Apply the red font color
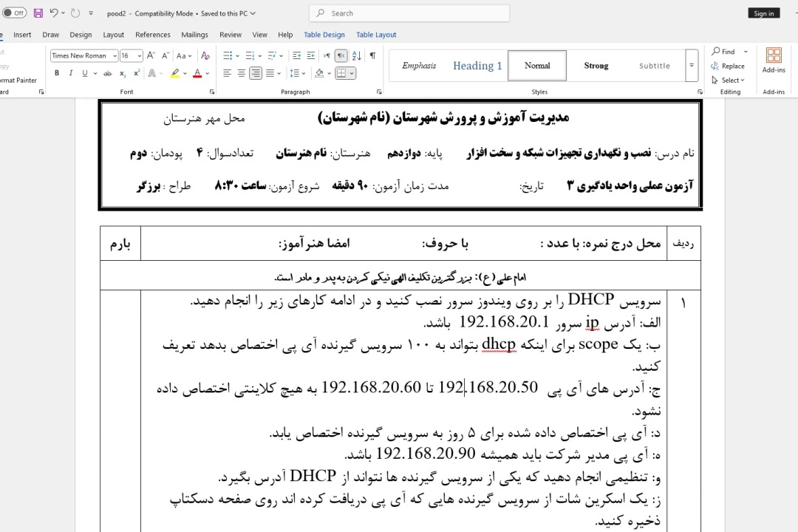Screen dimensions: 798x532 pyautogui.click(x=197, y=73)
